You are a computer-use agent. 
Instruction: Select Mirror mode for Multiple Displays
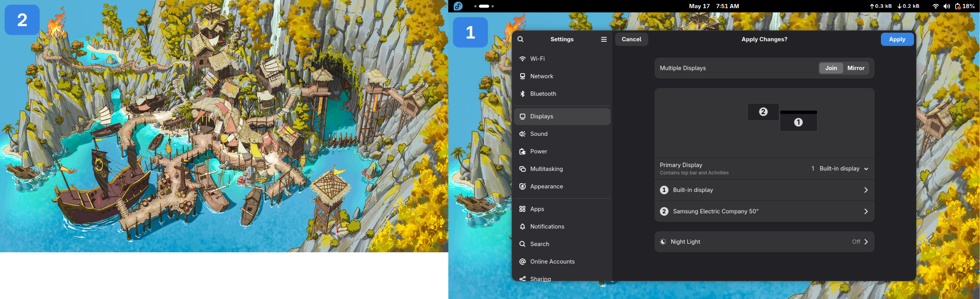coord(856,68)
